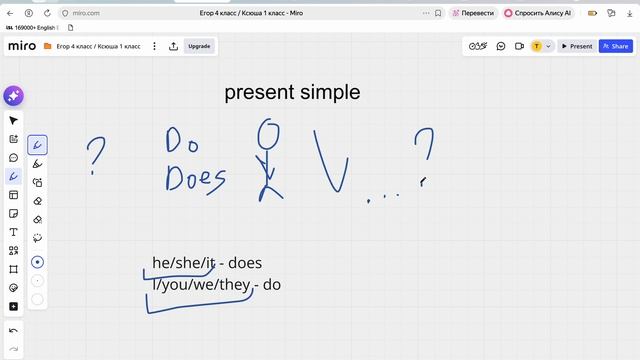Viewport: 640px width, 360px height.
Task: Select the Text tool
Action: pos(13,232)
